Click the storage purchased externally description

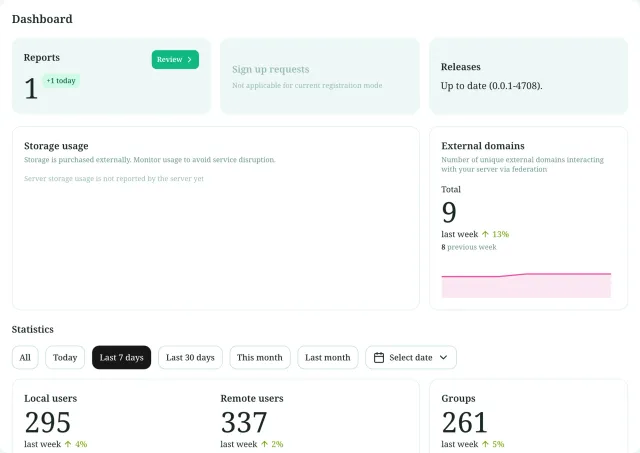150,160
